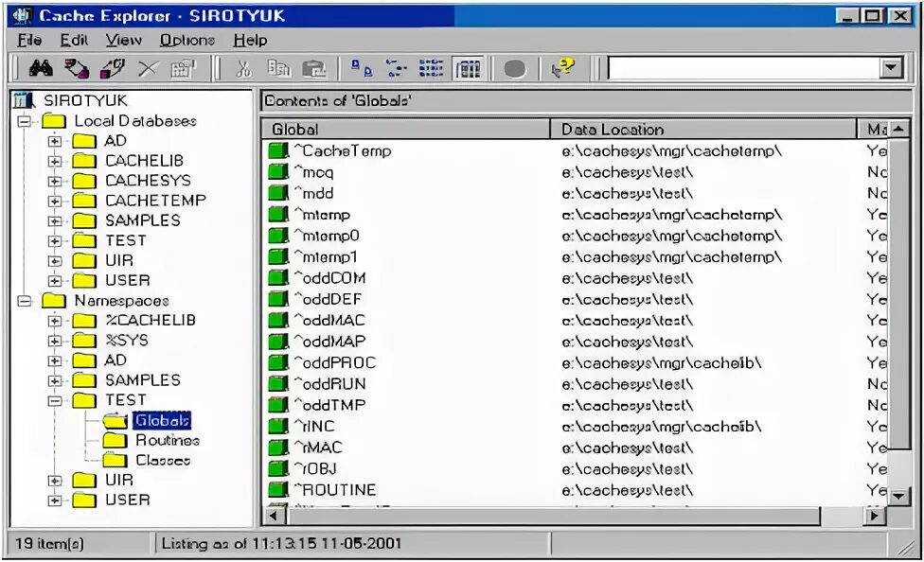This screenshot has height=562, width=924.
Task: Click the folder icon beside Routines
Action: point(115,440)
